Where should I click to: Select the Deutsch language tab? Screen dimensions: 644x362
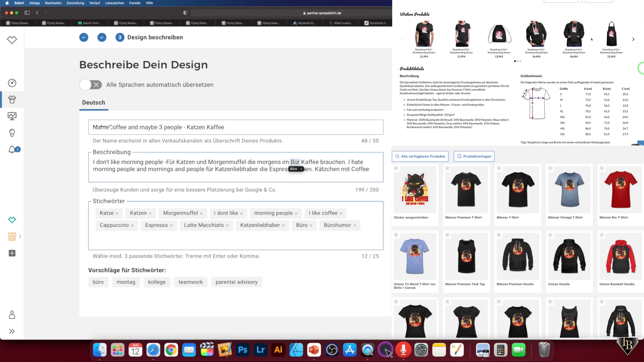[x=94, y=103]
